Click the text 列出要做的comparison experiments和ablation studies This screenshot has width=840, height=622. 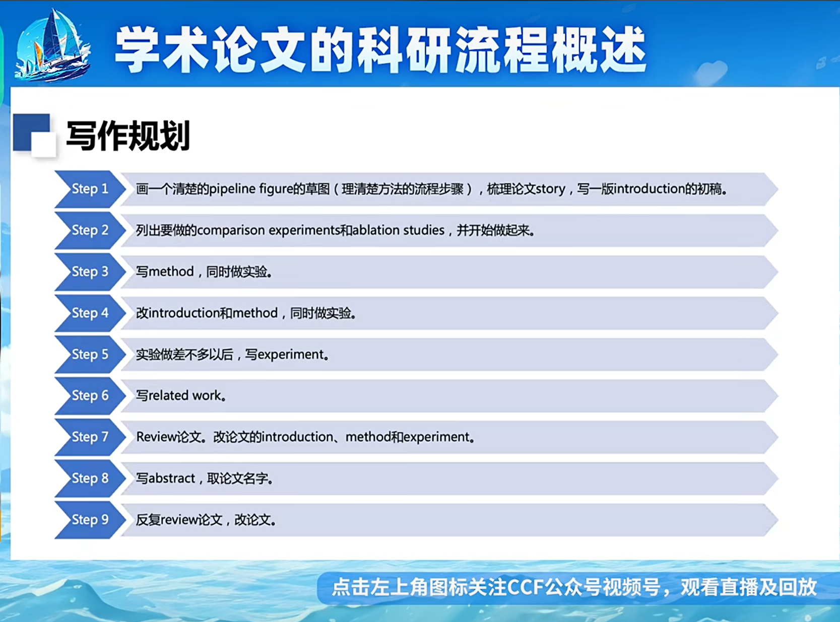pyautogui.click(x=336, y=230)
